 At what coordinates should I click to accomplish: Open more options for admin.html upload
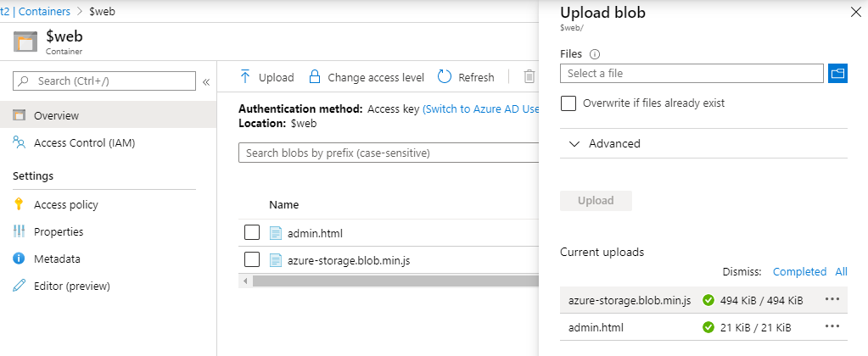pyautogui.click(x=832, y=326)
